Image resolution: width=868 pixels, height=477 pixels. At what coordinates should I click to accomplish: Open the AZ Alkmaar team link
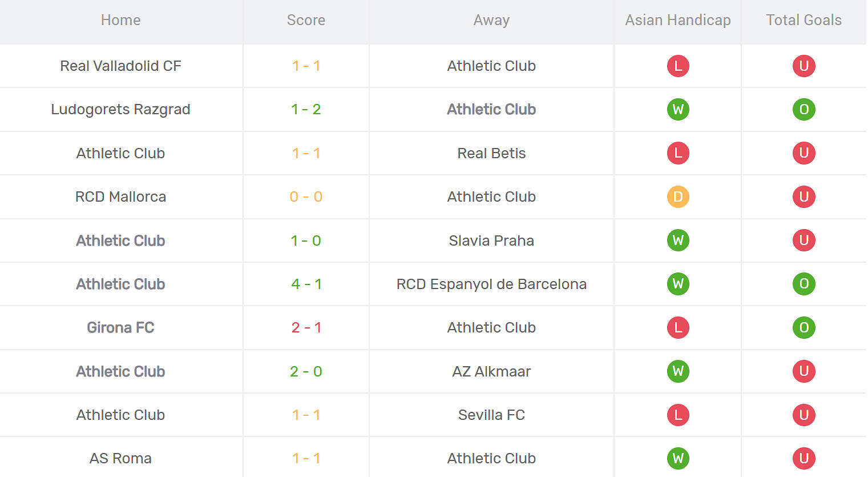[x=491, y=371]
